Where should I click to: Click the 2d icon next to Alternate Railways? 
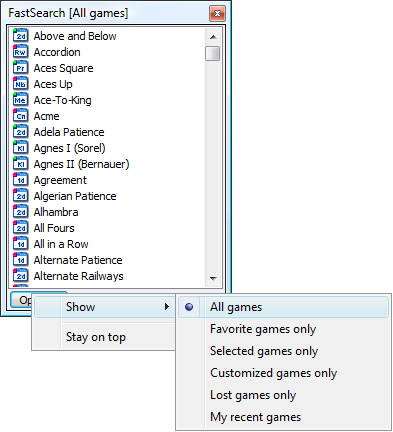coord(20,276)
